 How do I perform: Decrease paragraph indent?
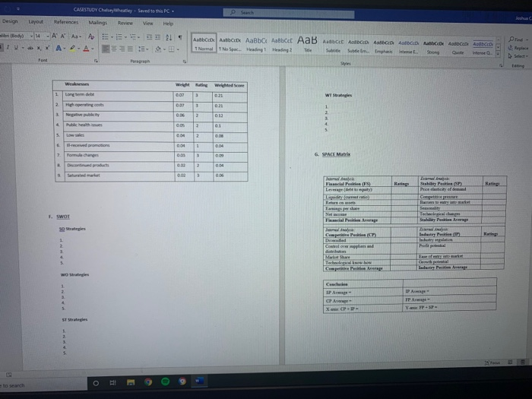coord(149,37)
